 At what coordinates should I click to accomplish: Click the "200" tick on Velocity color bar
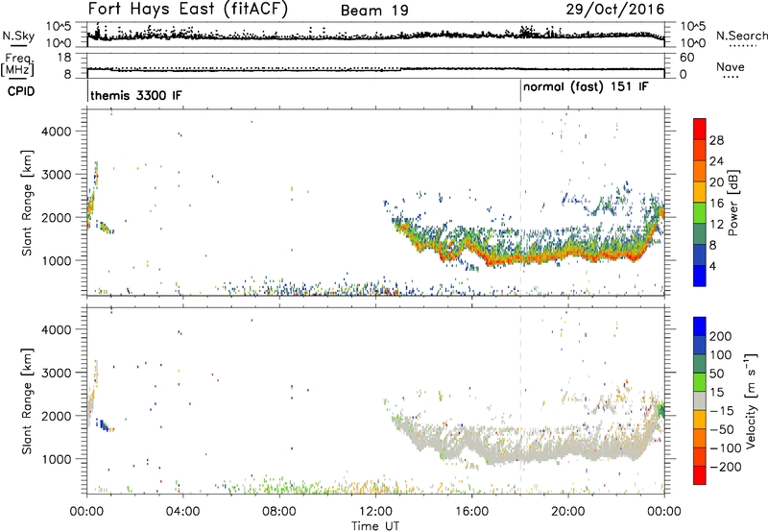click(721, 336)
